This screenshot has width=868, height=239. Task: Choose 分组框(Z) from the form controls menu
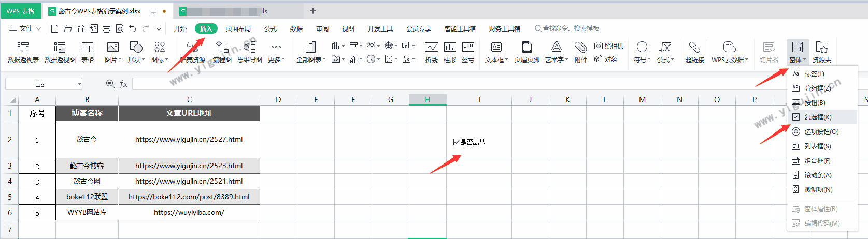(x=822, y=88)
